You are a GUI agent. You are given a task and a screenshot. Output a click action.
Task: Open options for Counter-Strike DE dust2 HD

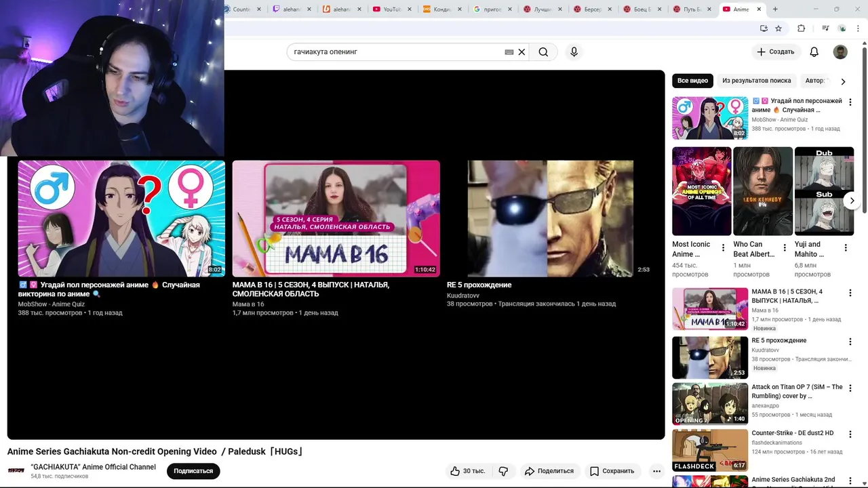[x=850, y=434]
